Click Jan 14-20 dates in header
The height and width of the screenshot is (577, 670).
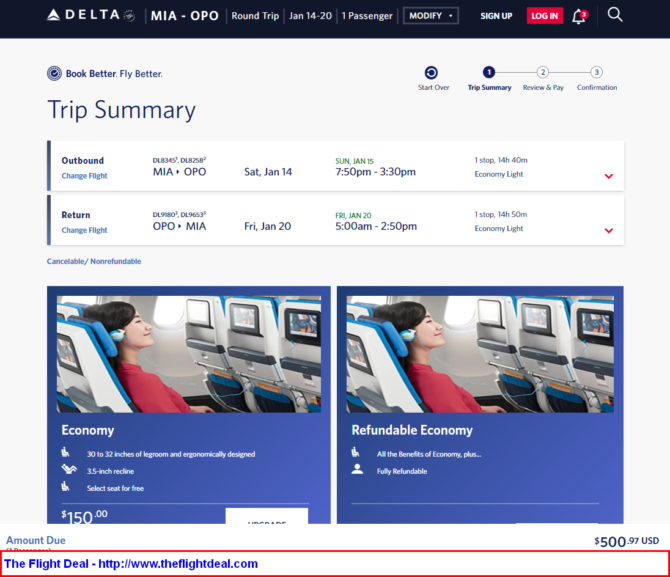(x=310, y=16)
